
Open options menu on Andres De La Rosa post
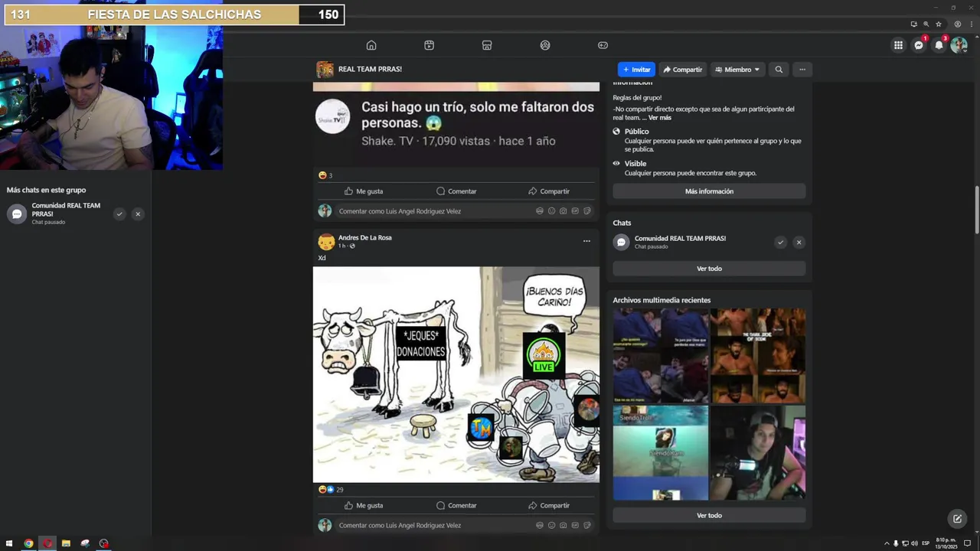[586, 241]
